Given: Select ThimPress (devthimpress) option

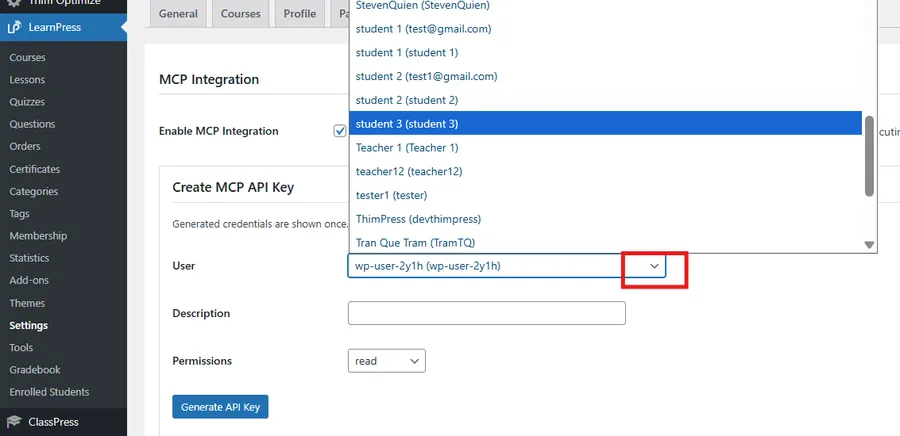Looking at the screenshot, I should coord(606,219).
